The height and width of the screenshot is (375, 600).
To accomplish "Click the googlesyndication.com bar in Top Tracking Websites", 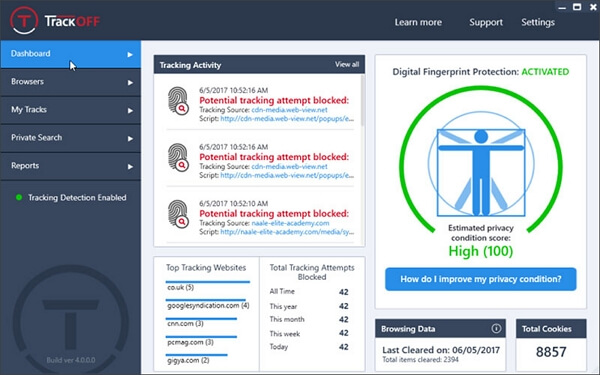I will [205, 300].
